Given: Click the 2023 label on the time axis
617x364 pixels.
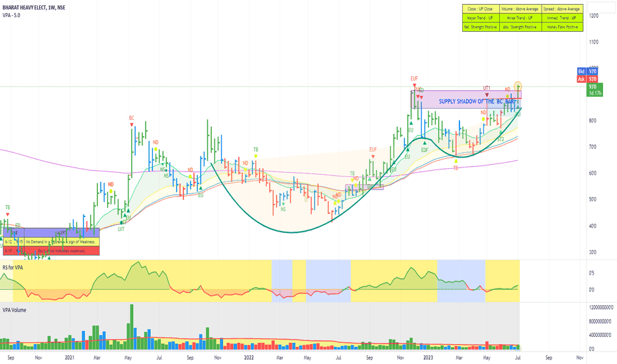Looking at the screenshot, I should (428, 357).
